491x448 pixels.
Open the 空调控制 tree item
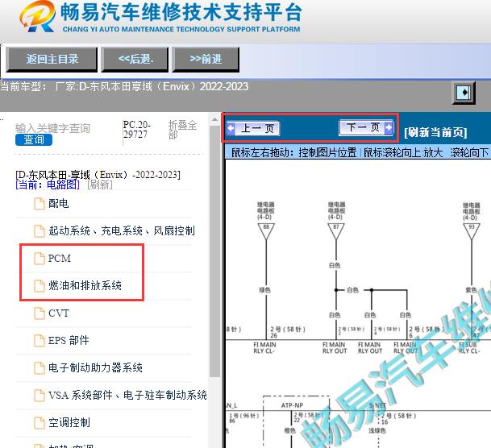point(69,423)
